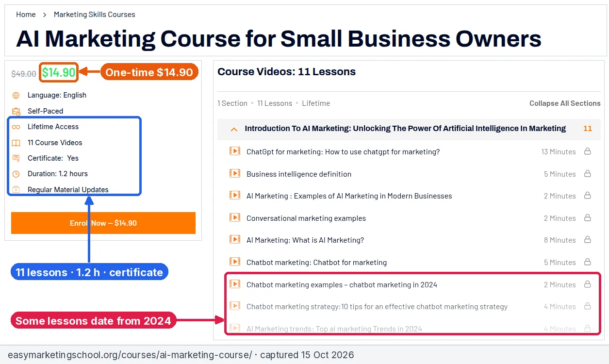
Task: Click the icon next to Regular Material Updates
Action: click(16, 190)
